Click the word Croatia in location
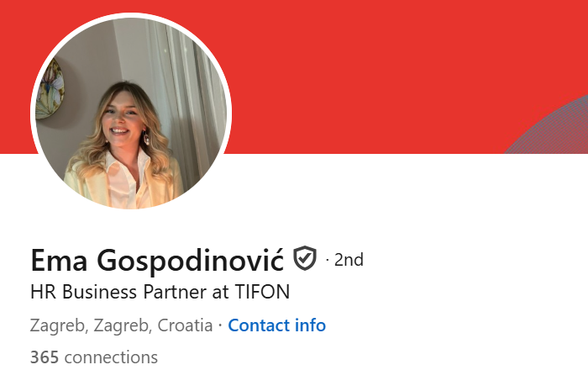The height and width of the screenshot is (370, 588). point(185,325)
